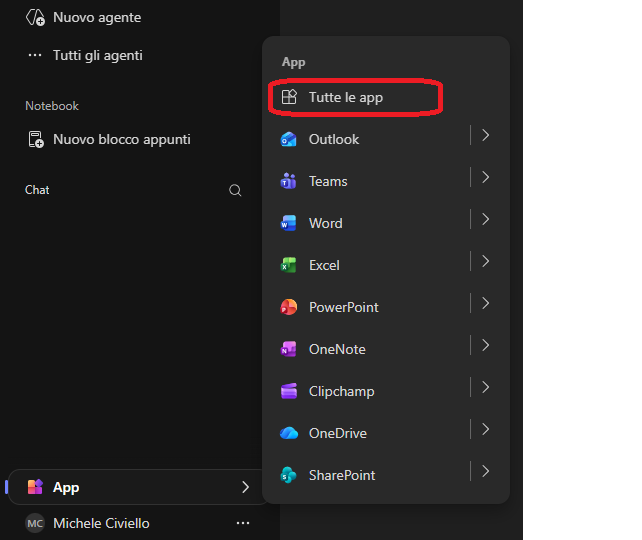Screen dimensions: 642x540
Task: Search chats with the magnifier icon
Action: click(235, 190)
